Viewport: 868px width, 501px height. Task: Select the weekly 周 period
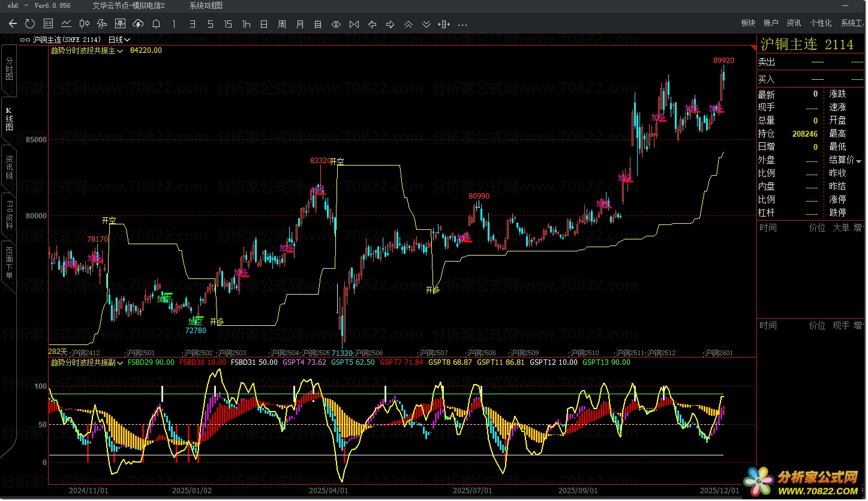(x=282, y=24)
